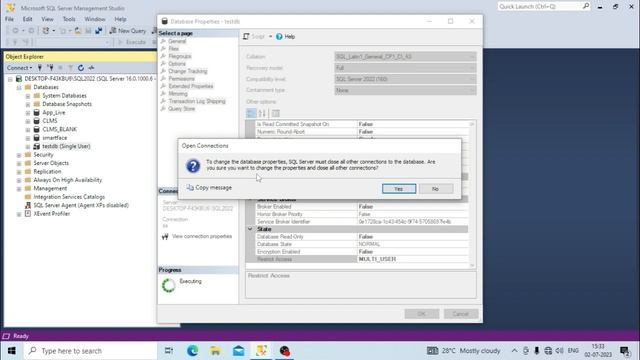The height and width of the screenshot is (360, 640).
Task: Expand the App_Live database node
Action: 28,113
